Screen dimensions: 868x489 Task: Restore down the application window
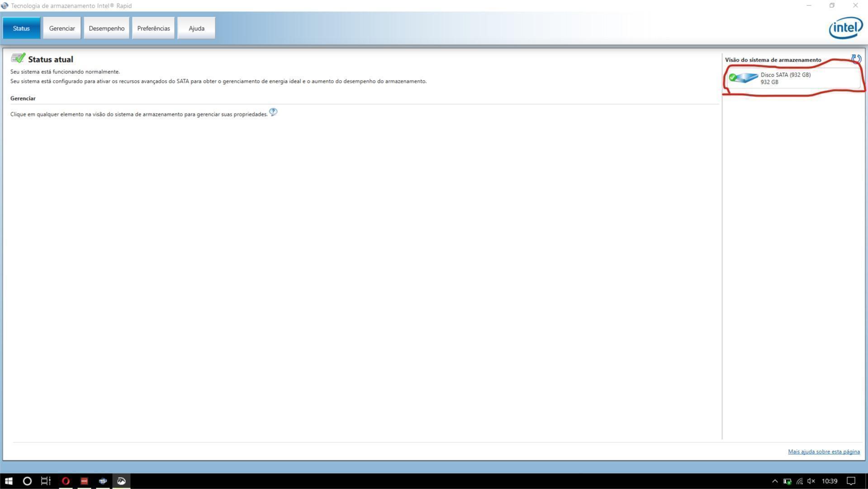pyautogui.click(x=832, y=5)
